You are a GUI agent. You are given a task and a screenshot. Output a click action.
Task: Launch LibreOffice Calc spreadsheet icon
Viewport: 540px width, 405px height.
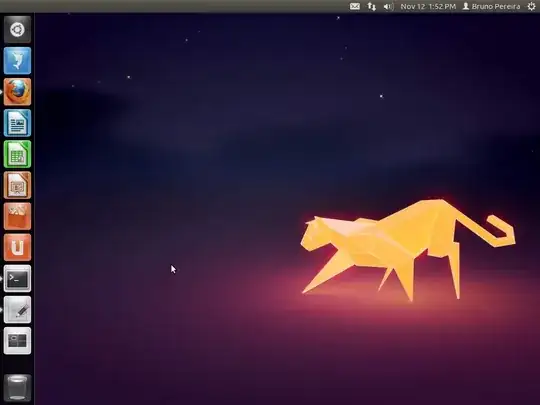coord(17,154)
